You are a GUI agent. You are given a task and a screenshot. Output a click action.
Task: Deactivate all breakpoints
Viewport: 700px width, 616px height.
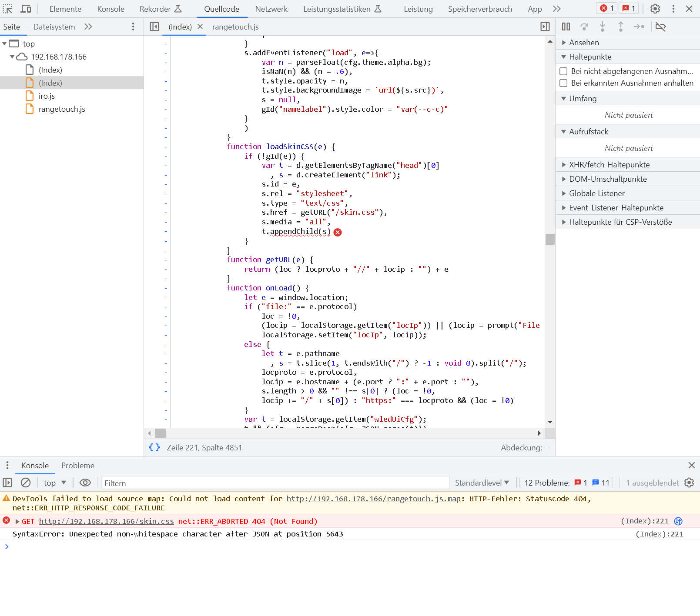661,27
